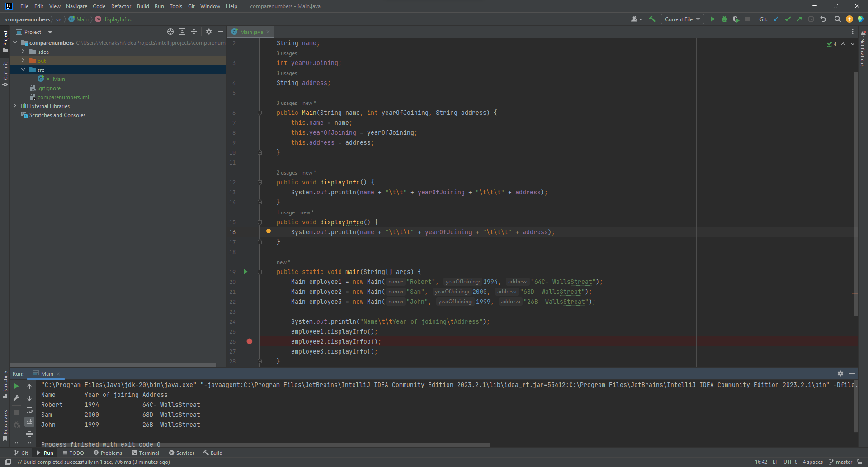Click the Build project hammer icon

click(652, 19)
